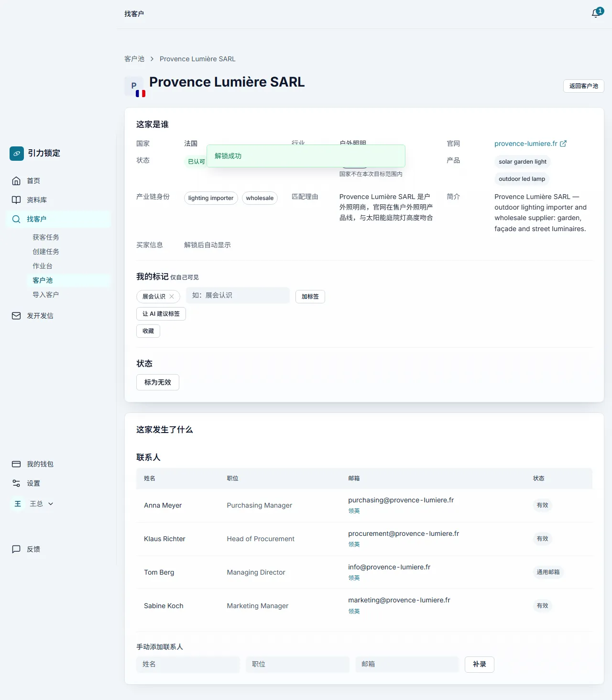Open the notification bell icon

coord(596,13)
